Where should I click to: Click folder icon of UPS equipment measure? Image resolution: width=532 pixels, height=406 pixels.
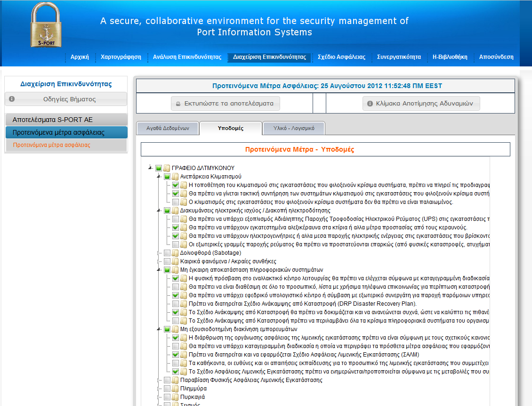[x=184, y=219]
